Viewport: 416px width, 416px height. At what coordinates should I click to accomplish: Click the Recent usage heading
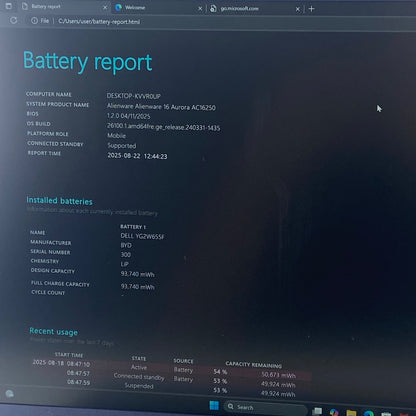coord(53,331)
